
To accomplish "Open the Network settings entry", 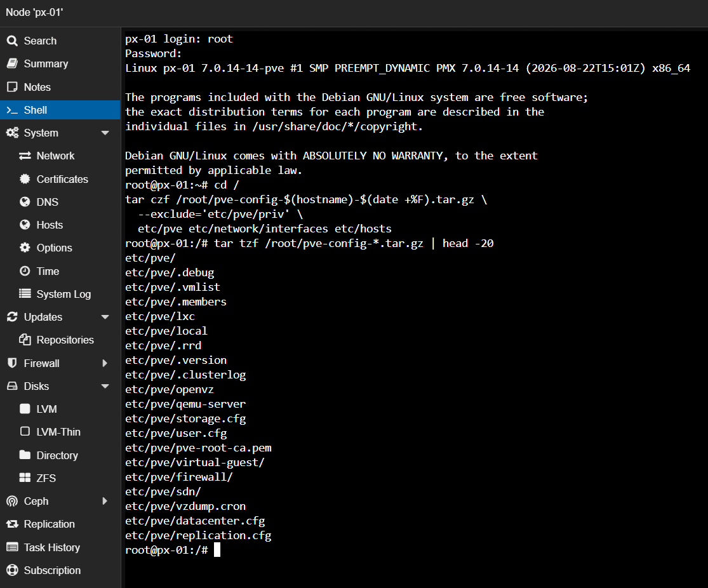I will point(60,156).
